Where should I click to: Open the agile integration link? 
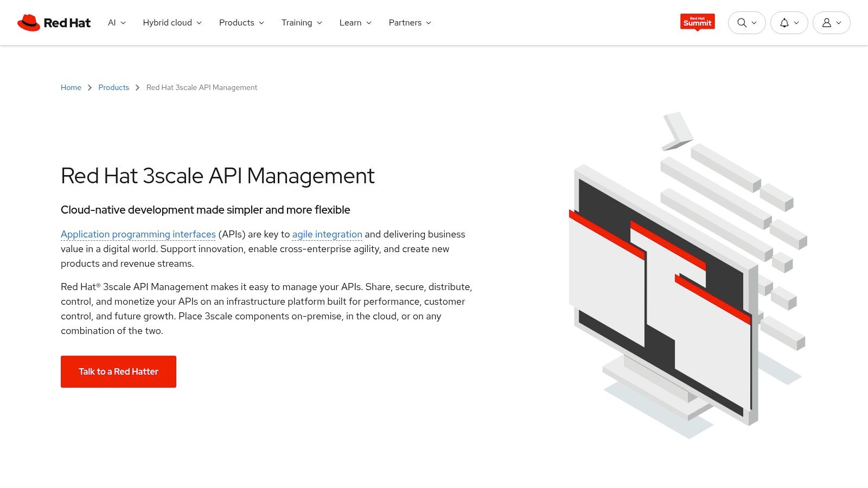click(x=327, y=234)
